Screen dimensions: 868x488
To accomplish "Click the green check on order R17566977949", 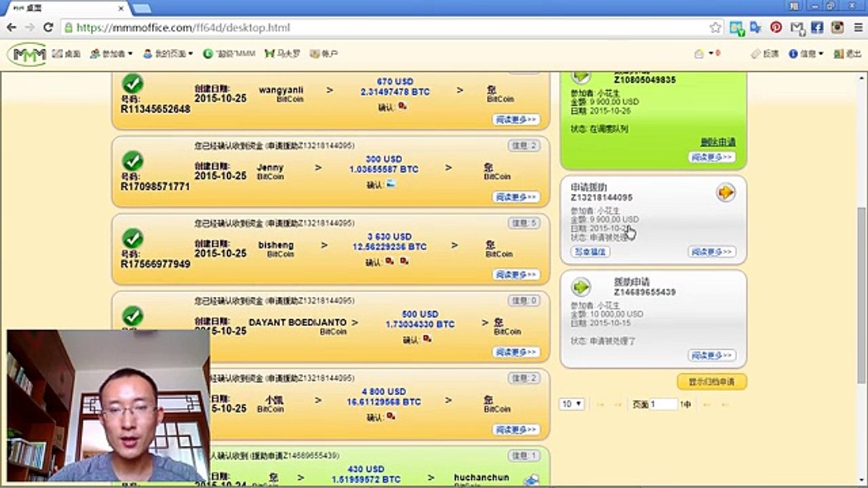I will pos(132,239).
